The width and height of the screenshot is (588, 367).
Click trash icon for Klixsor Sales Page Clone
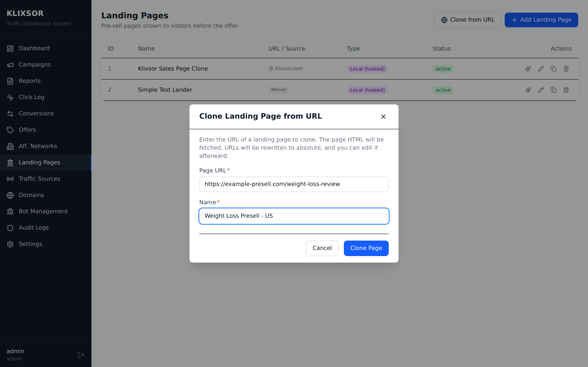tap(566, 69)
